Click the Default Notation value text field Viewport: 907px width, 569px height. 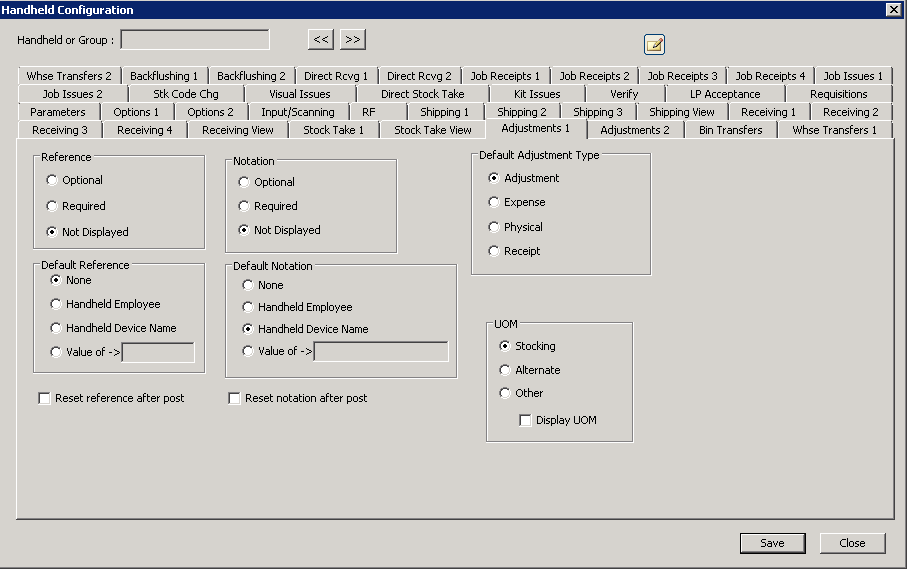click(381, 351)
